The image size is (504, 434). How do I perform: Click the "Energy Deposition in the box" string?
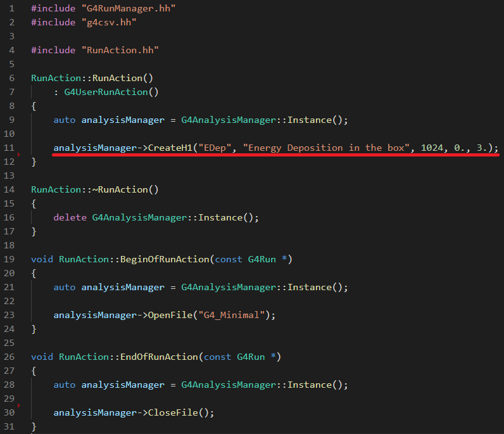coord(326,148)
